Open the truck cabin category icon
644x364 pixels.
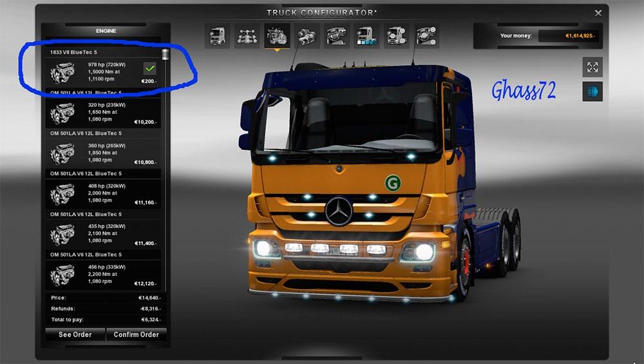[217, 36]
